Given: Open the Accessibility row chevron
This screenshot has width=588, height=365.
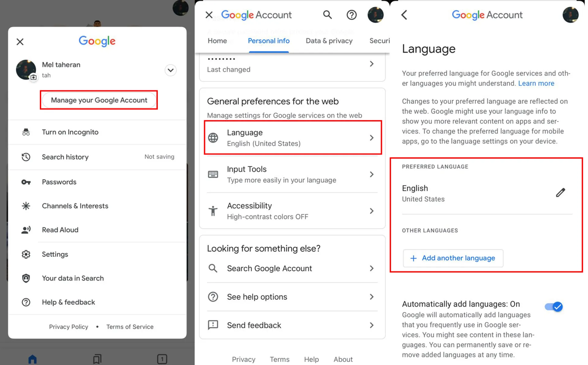Looking at the screenshot, I should pos(371,211).
